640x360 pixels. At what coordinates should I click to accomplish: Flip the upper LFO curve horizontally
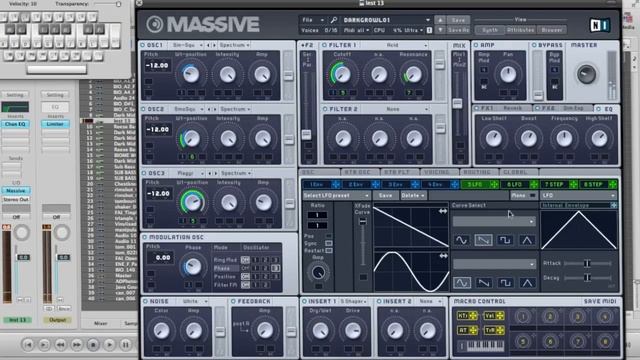point(443,211)
